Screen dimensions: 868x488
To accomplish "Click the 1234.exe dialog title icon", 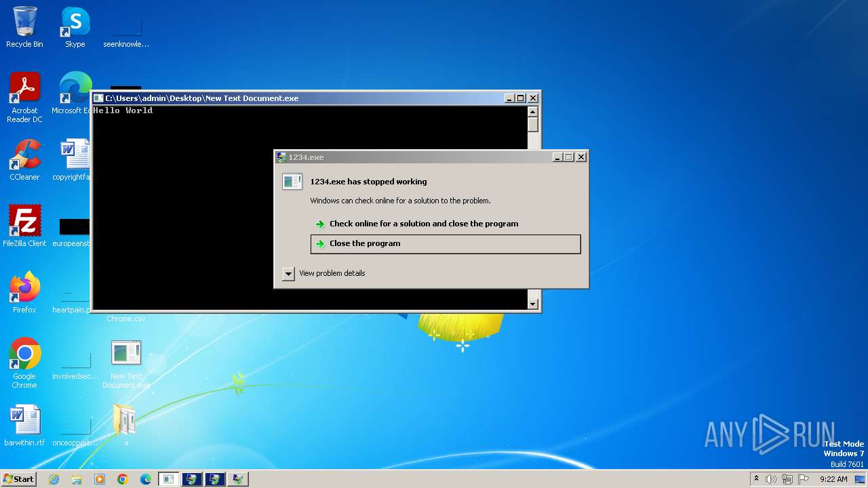I will pyautogui.click(x=281, y=157).
